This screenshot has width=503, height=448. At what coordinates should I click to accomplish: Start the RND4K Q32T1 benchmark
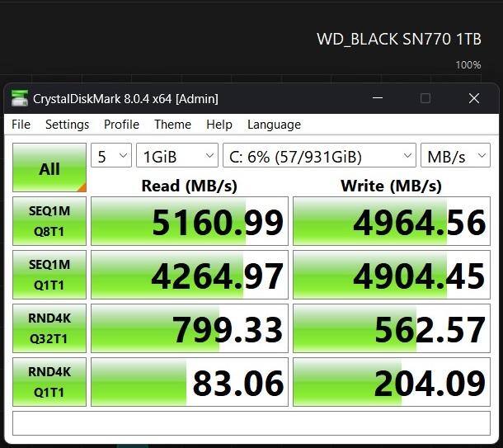[x=49, y=328]
